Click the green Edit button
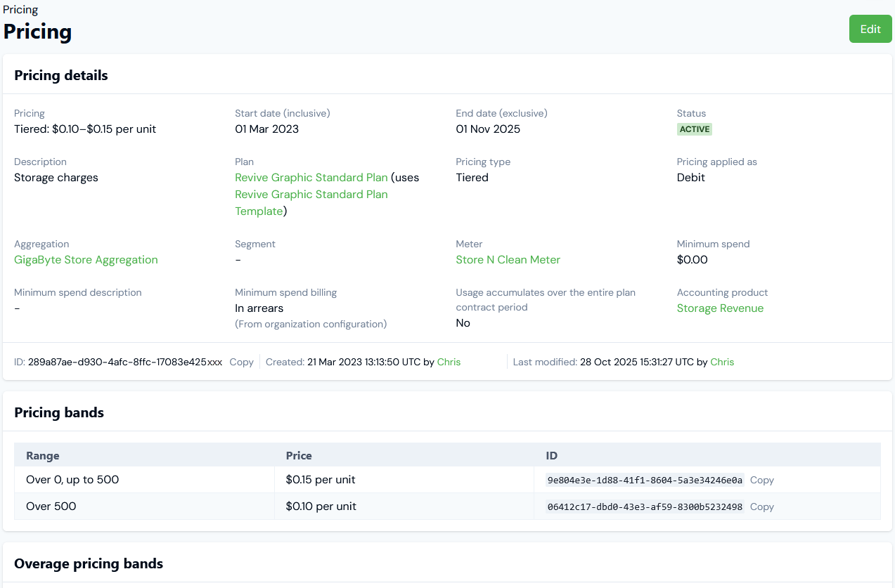895x588 pixels. 870,30
